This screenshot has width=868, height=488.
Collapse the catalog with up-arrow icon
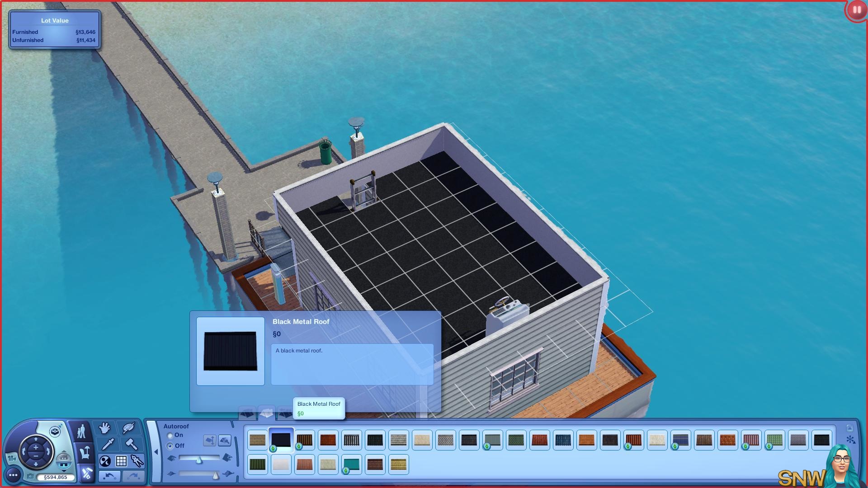(x=849, y=428)
